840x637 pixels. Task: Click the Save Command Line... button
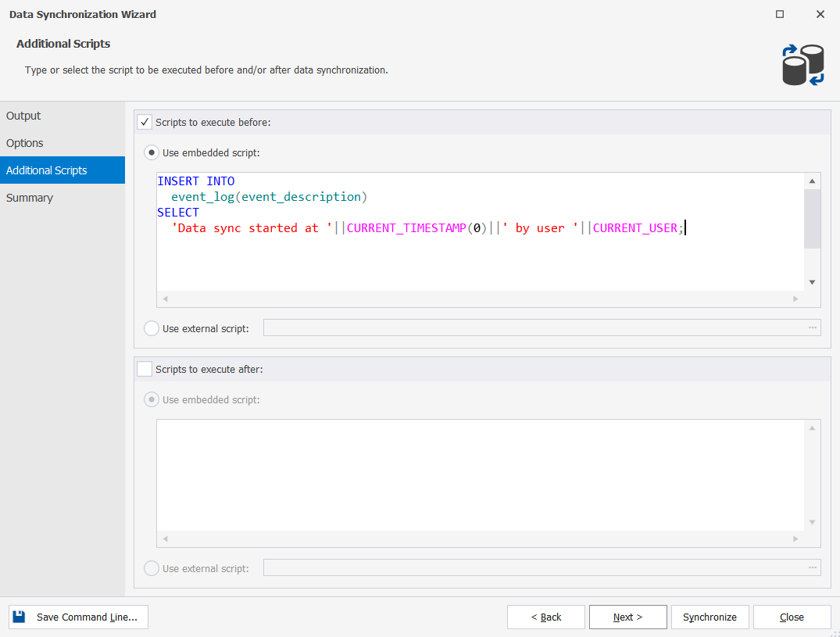[78, 617]
